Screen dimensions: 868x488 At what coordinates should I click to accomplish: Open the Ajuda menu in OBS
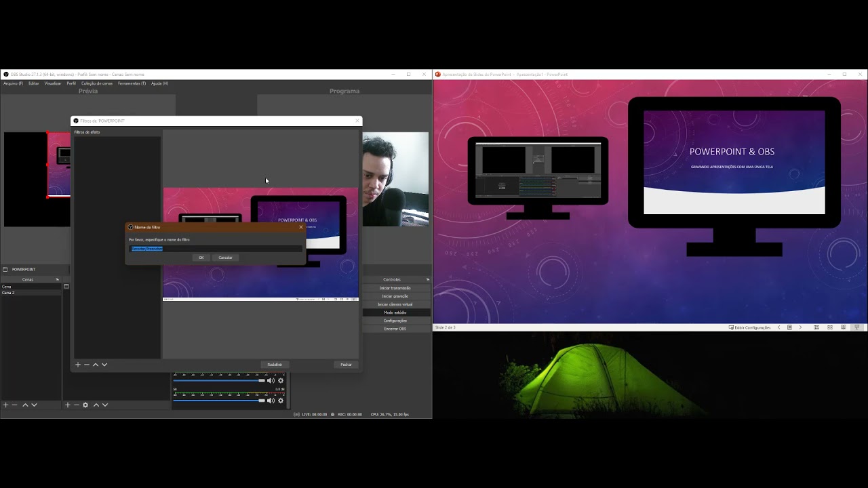coord(159,83)
